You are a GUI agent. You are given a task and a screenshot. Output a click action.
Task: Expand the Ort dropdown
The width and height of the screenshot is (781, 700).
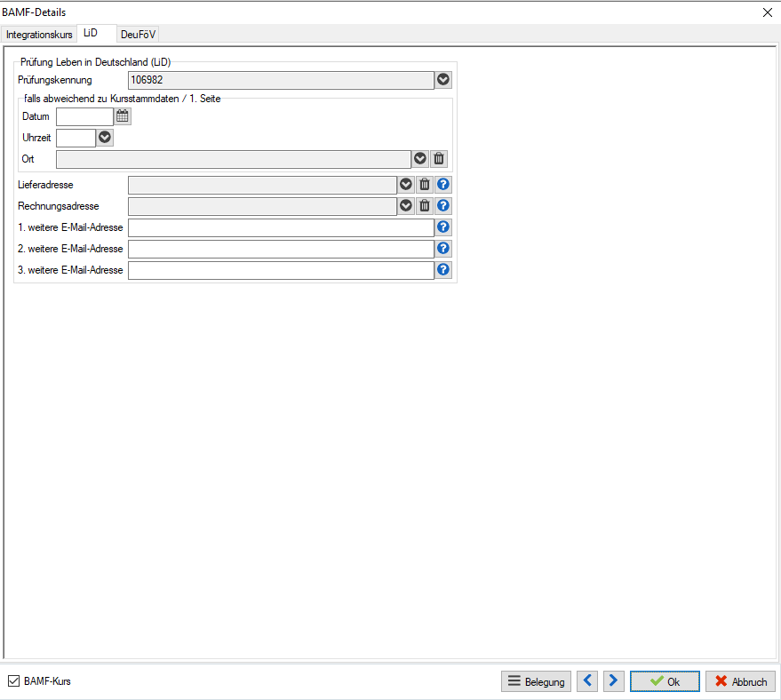point(420,159)
